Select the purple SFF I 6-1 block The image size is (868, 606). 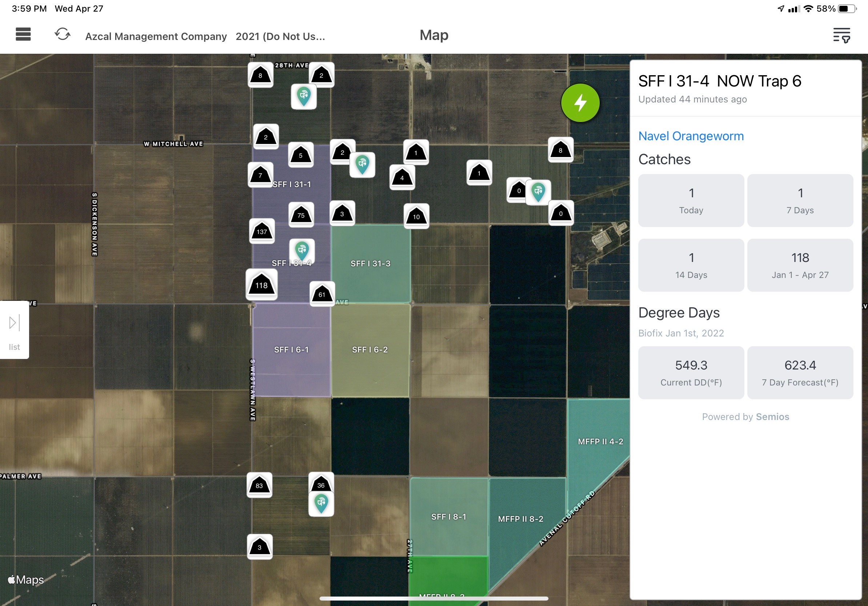291,350
